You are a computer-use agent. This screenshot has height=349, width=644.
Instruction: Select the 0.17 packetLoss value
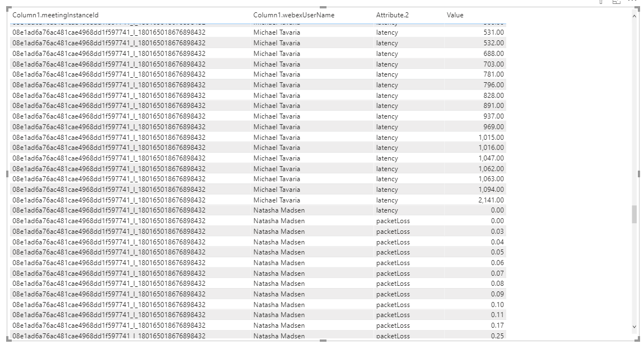(497, 326)
